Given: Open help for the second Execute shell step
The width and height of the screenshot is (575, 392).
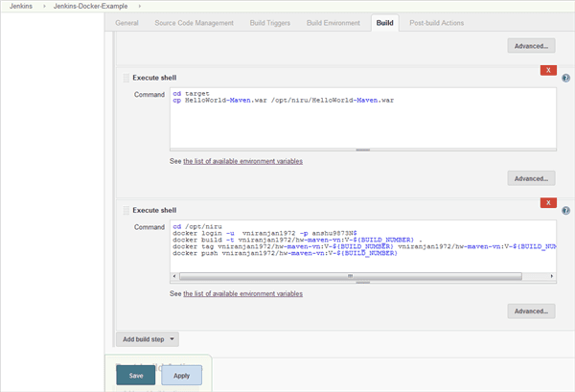Looking at the screenshot, I should [x=565, y=210].
